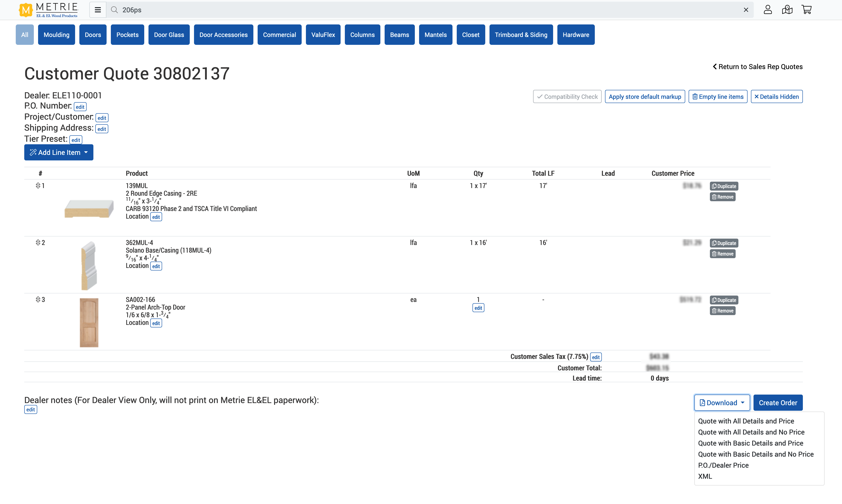The width and height of the screenshot is (842, 504).
Task: Return to Sales Rep Quotes link
Action: (757, 67)
